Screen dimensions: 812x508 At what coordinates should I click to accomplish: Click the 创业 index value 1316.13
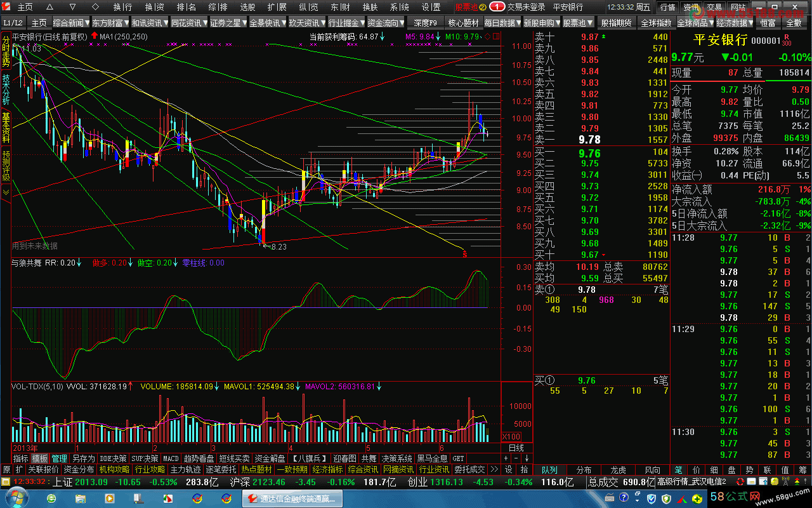point(448,482)
